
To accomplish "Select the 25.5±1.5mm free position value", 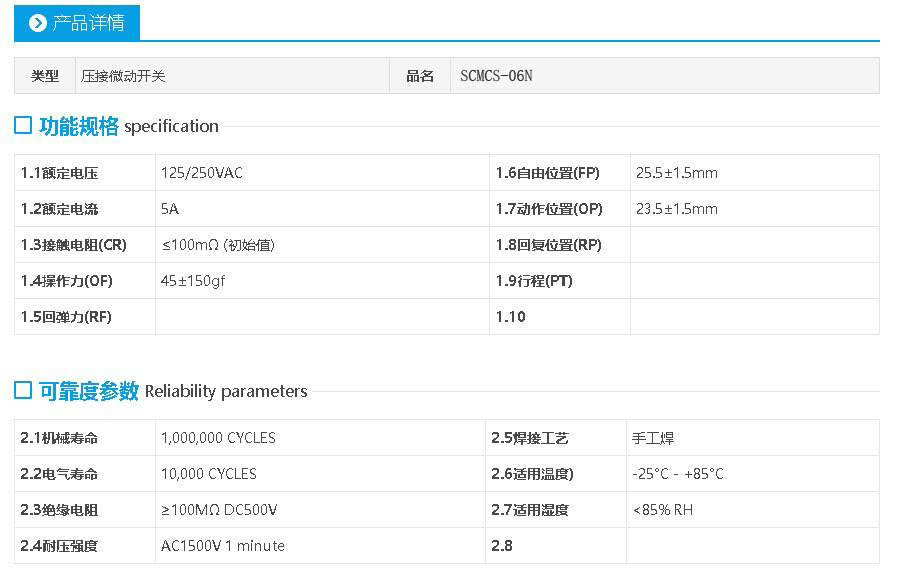I will pos(676,173).
